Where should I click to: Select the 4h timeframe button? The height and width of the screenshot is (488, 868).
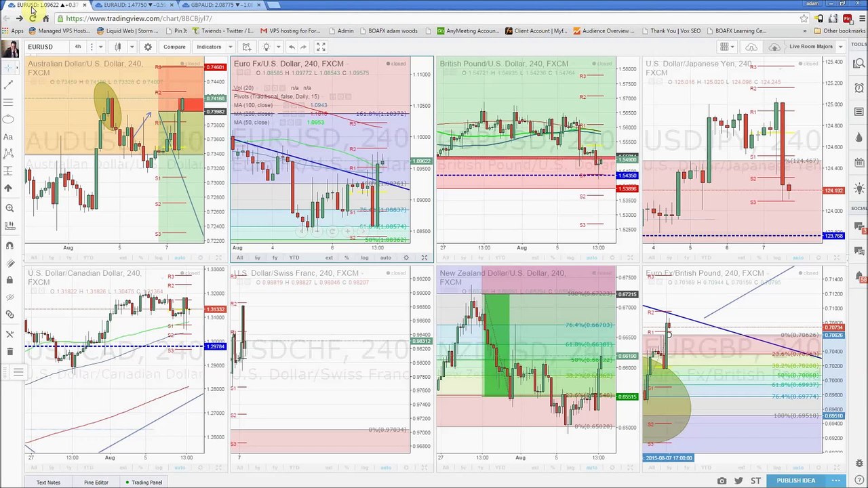pyautogui.click(x=78, y=47)
